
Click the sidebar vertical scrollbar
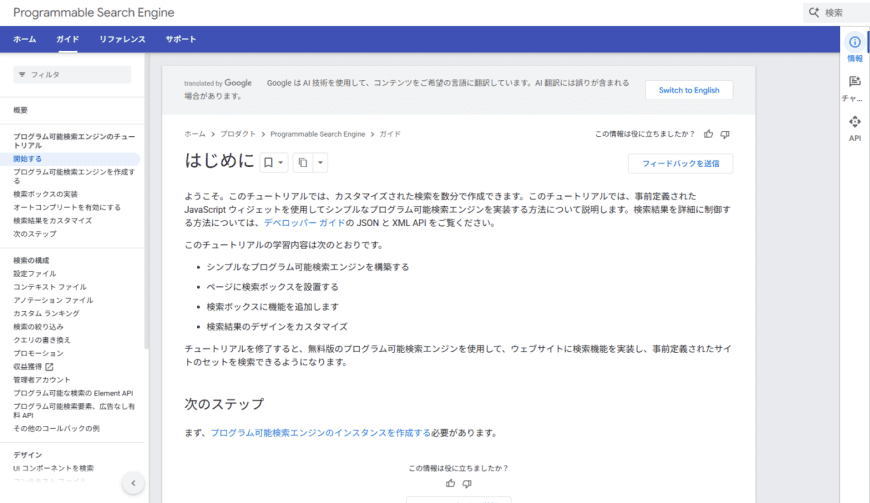coord(146,200)
